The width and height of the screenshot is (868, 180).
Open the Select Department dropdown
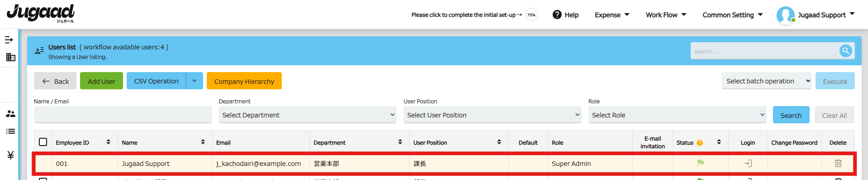[308, 115]
